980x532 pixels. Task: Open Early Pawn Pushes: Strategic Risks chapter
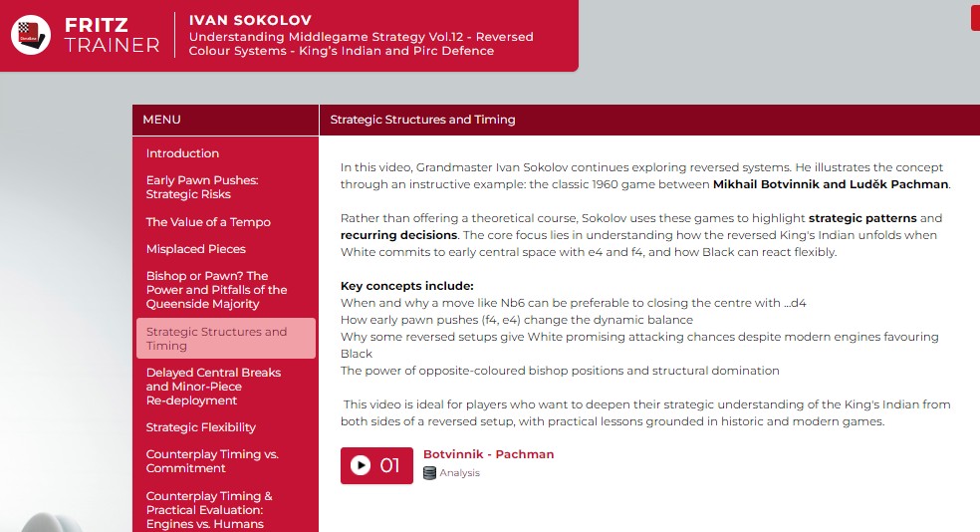202,187
